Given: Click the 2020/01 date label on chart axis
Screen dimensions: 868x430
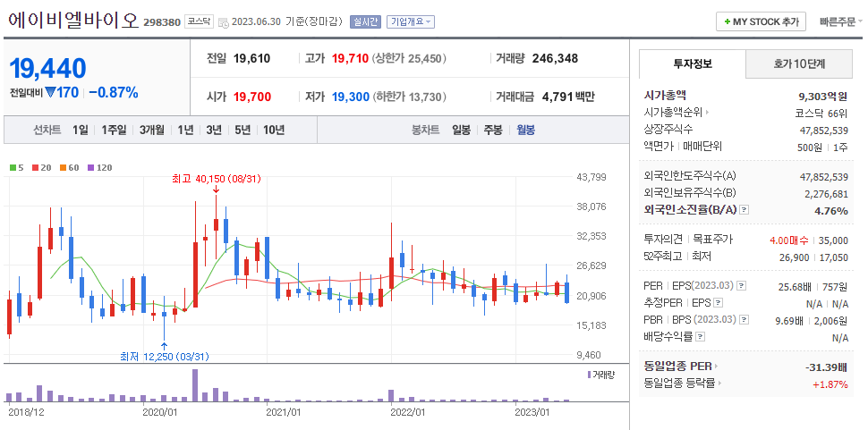Looking at the screenshot, I should (x=159, y=412).
